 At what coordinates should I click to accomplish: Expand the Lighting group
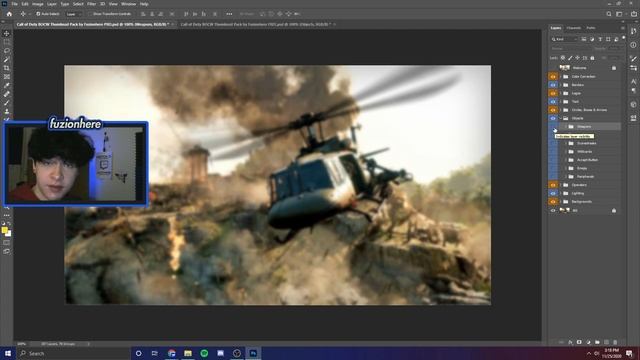click(561, 193)
